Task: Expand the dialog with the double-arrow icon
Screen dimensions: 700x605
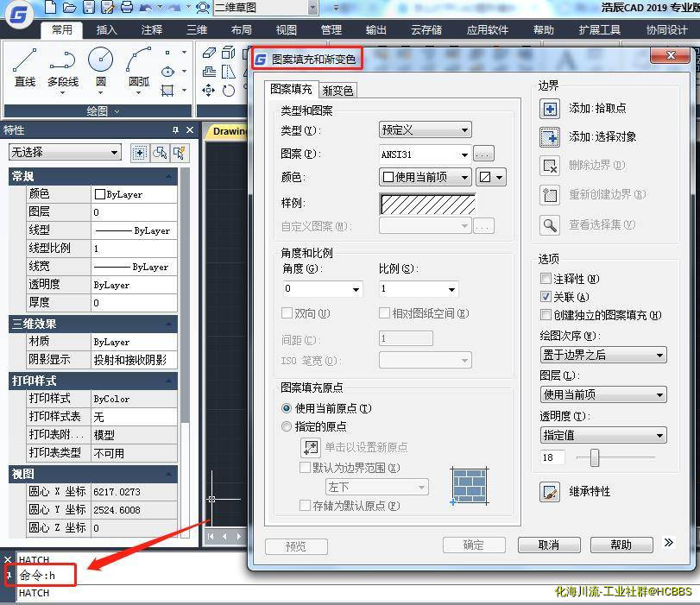Action: coord(668,543)
